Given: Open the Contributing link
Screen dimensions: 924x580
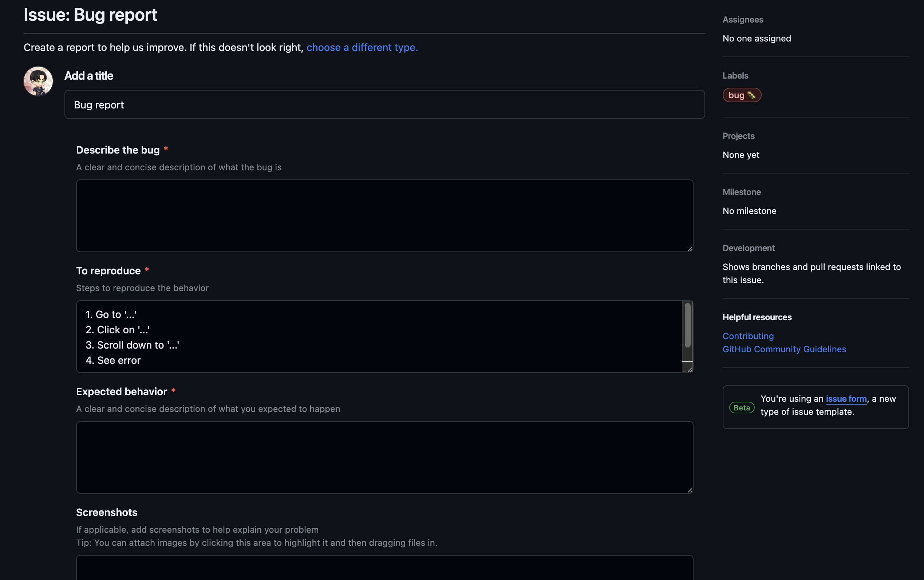Looking at the screenshot, I should (748, 336).
